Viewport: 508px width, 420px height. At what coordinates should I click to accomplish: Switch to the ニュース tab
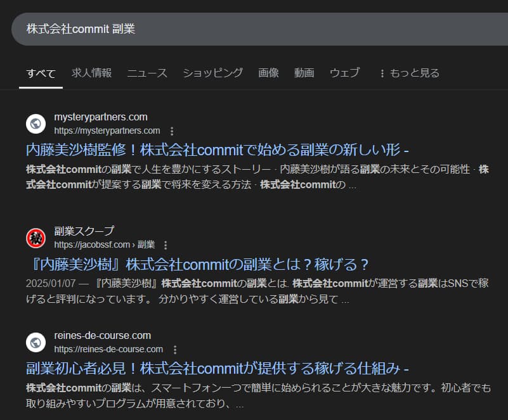click(x=147, y=73)
